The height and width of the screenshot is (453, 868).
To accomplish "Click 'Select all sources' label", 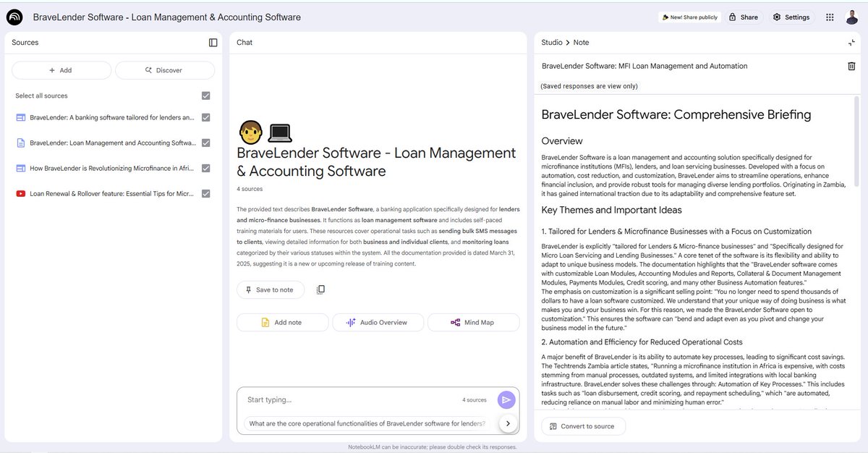I will coord(41,96).
